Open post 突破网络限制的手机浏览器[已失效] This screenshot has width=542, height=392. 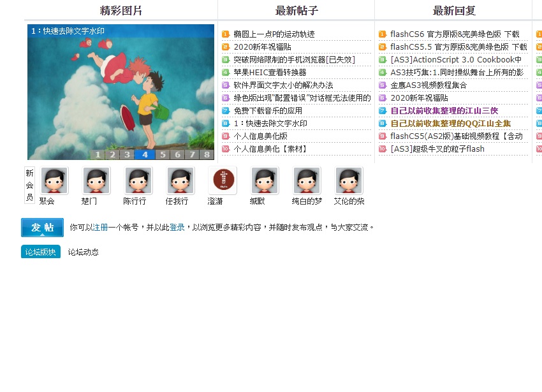(294, 60)
